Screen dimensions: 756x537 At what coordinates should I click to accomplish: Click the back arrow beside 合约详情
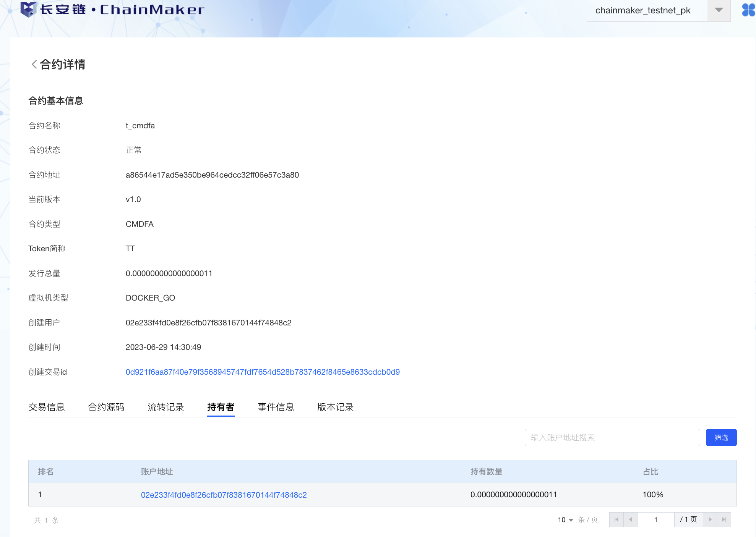point(34,65)
